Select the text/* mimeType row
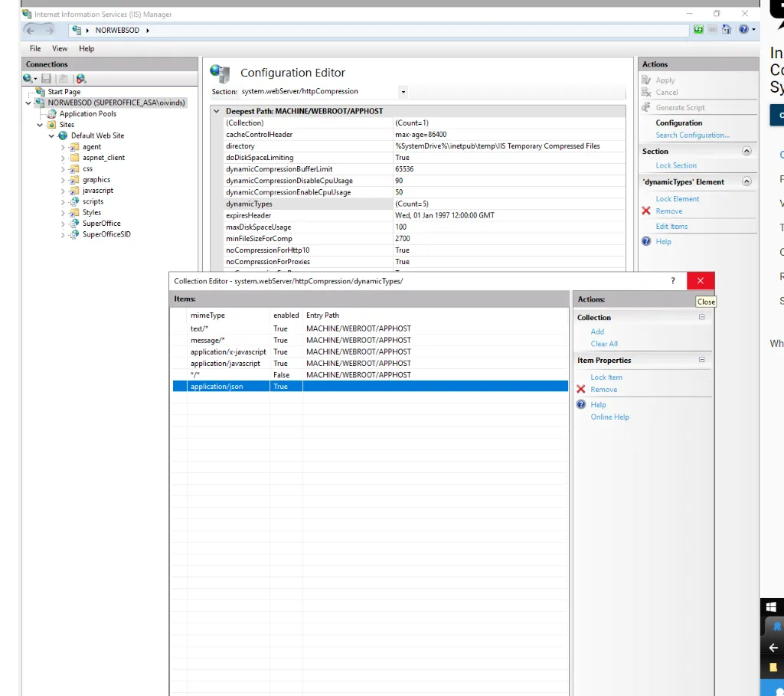 [200, 328]
